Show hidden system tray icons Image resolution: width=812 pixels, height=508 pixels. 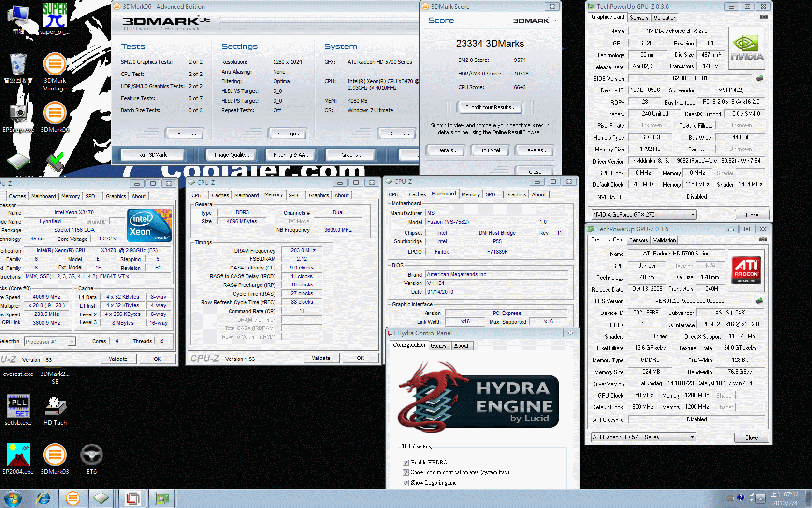[x=761, y=498]
